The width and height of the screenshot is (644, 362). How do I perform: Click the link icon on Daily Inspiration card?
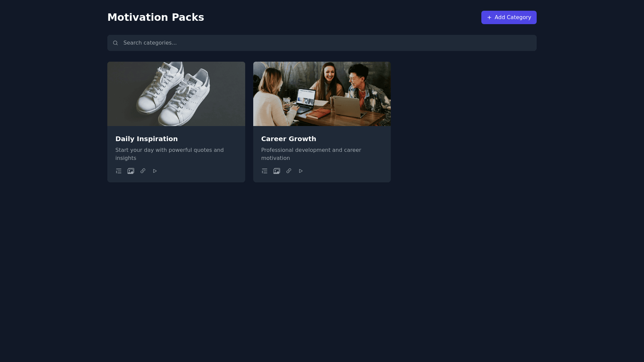(143, 171)
